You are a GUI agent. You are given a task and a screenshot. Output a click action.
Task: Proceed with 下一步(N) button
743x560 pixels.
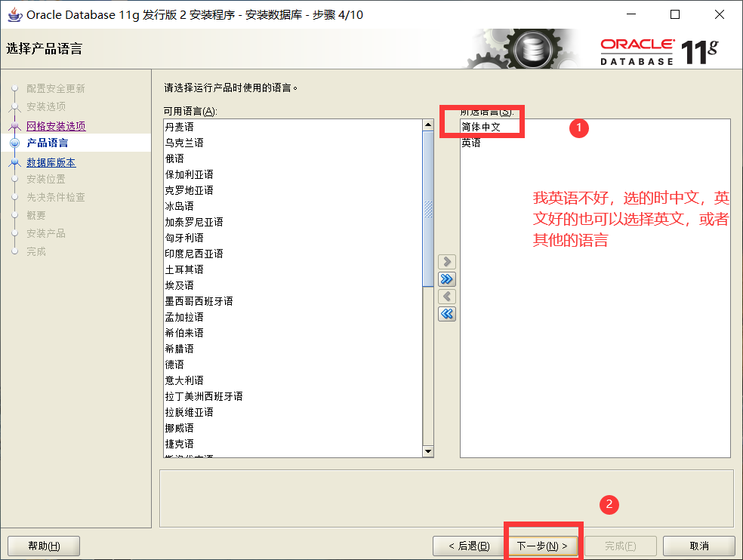[542, 546]
